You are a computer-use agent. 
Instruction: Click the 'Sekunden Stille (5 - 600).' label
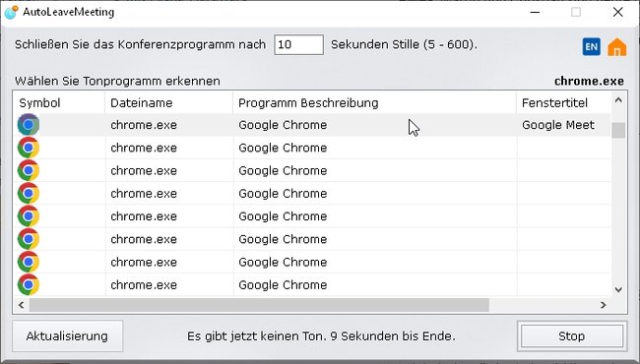pyautogui.click(x=404, y=44)
